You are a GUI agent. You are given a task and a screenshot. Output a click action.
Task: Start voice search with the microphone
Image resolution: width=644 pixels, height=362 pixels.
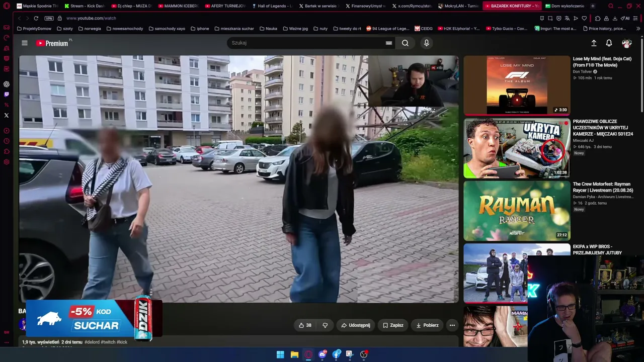click(427, 43)
